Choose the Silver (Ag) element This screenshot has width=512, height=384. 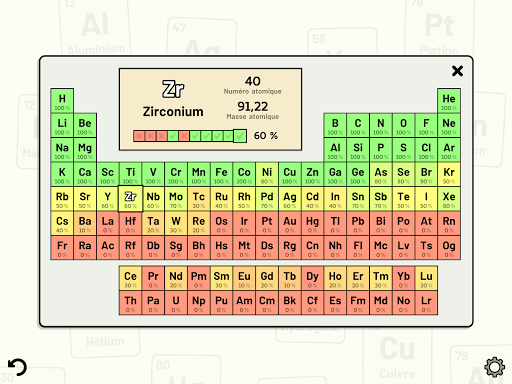[290, 199]
